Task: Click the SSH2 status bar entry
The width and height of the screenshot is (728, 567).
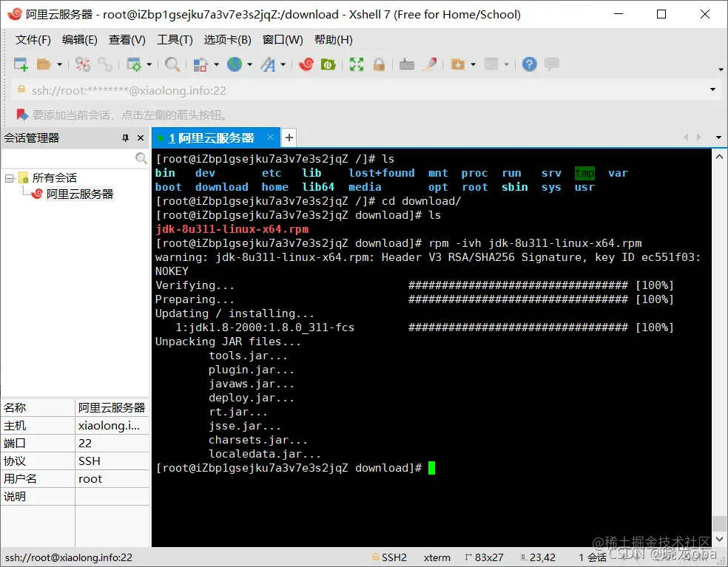Action: coord(389,557)
